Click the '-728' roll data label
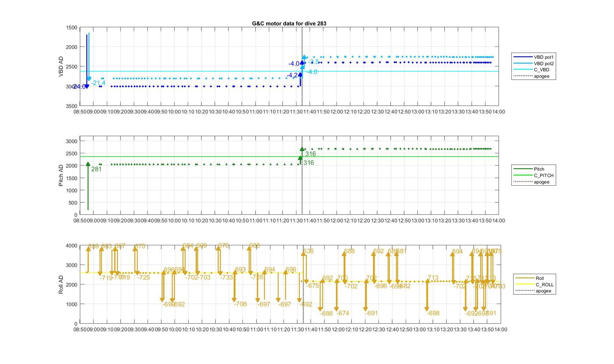Image resolution: width=614 pixels, height=364 pixels. (x=257, y=277)
